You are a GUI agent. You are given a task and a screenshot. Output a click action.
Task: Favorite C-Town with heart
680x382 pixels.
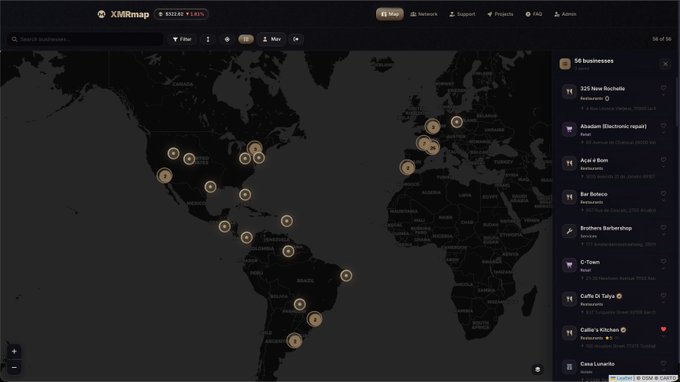coord(664,261)
